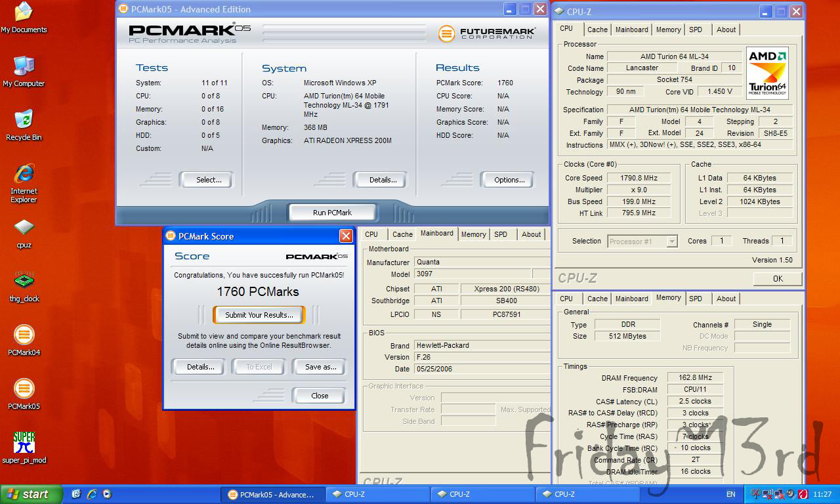Click the chipset value Xpress 200 (RS480)
840x504 pixels.
click(x=505, y=289)
